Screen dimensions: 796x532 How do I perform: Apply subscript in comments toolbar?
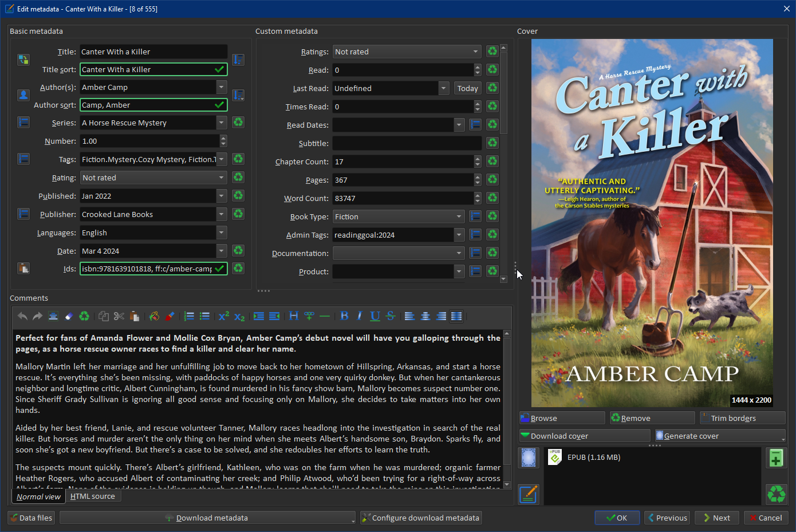click(x=239, y=316)
